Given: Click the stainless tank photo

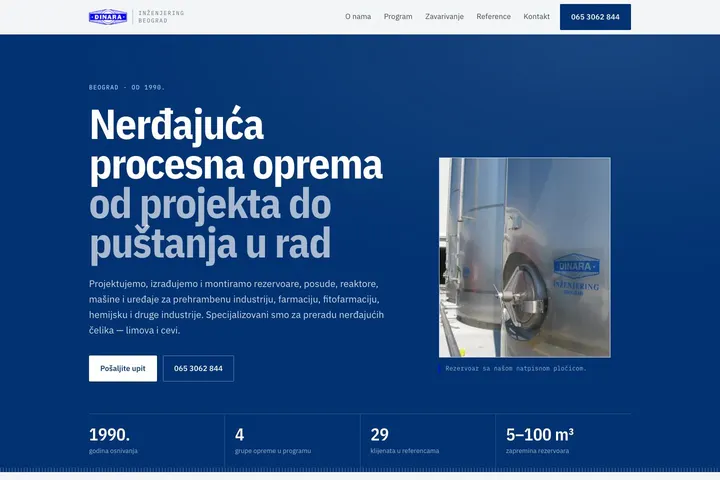Looking at the screenshot, I should tap(525, 257).
